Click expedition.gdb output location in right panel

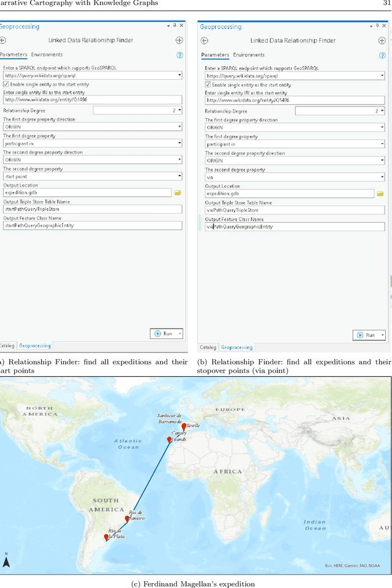290,193
